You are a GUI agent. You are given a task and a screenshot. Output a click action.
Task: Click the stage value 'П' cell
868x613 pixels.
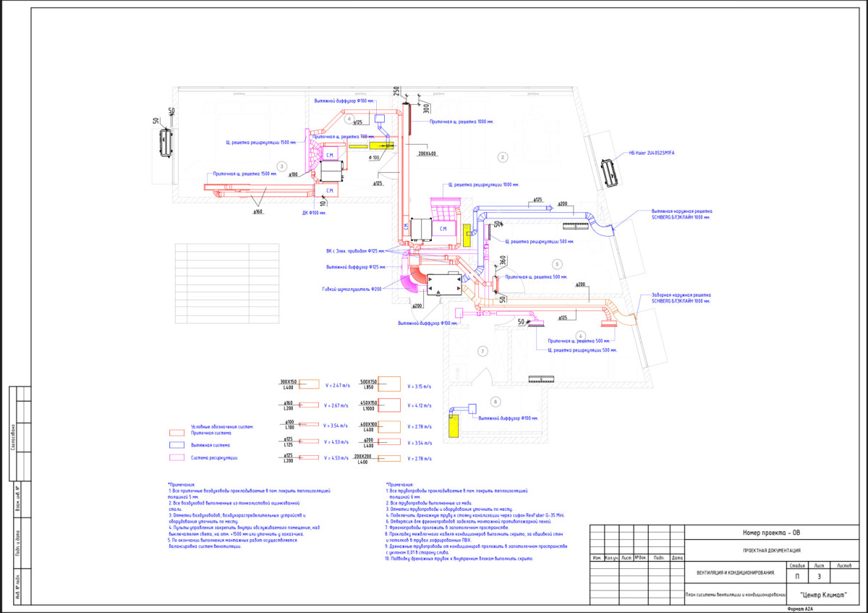coord(797,577)
